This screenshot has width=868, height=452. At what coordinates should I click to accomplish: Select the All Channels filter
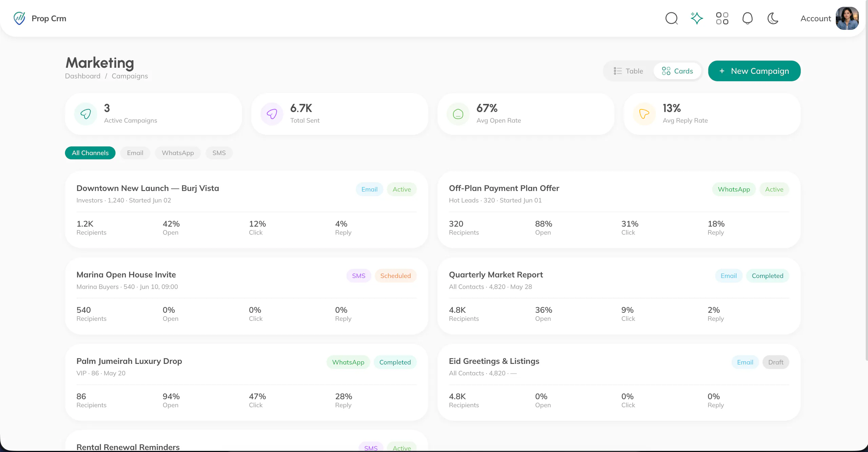[x=90, y=153]
